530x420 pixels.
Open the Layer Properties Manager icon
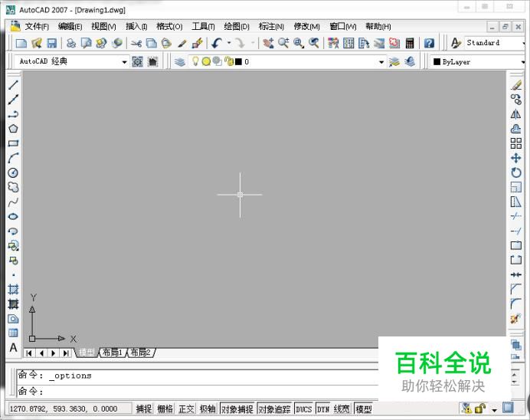180,61
